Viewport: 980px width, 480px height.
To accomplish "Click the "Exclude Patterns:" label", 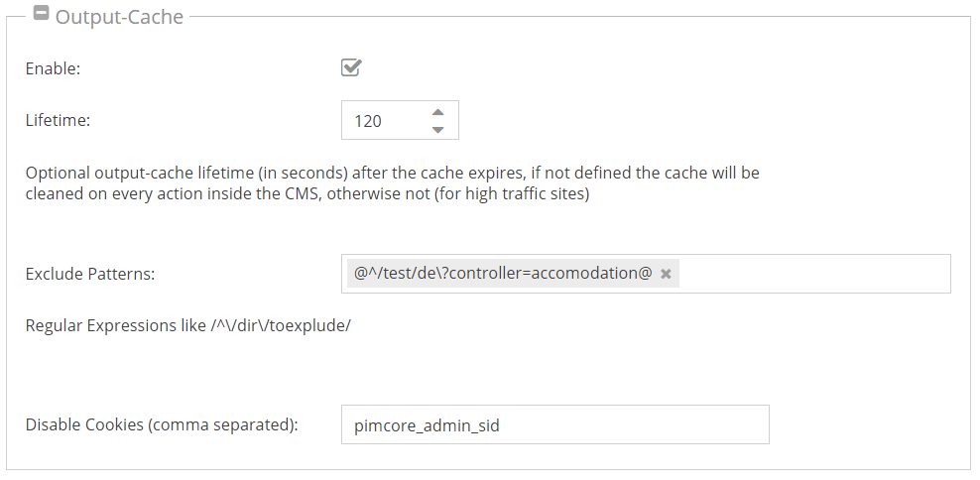I will click(90, 274).
